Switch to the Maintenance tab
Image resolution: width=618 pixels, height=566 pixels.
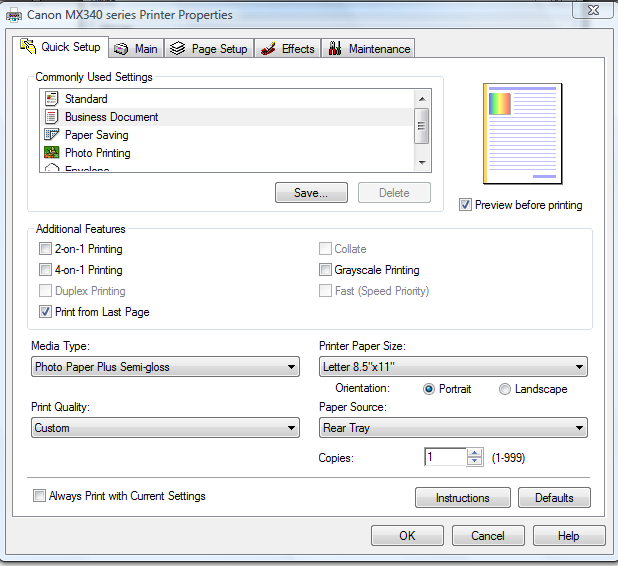coord(368,48)
